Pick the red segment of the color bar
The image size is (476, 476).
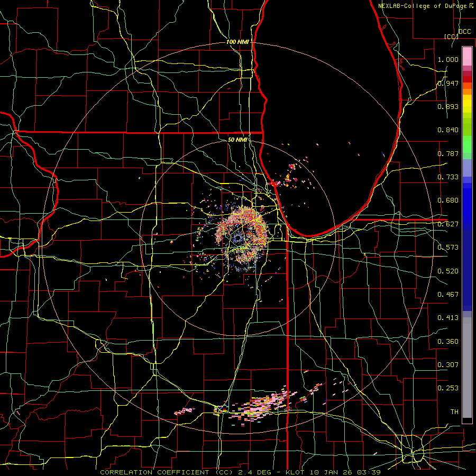467,79
